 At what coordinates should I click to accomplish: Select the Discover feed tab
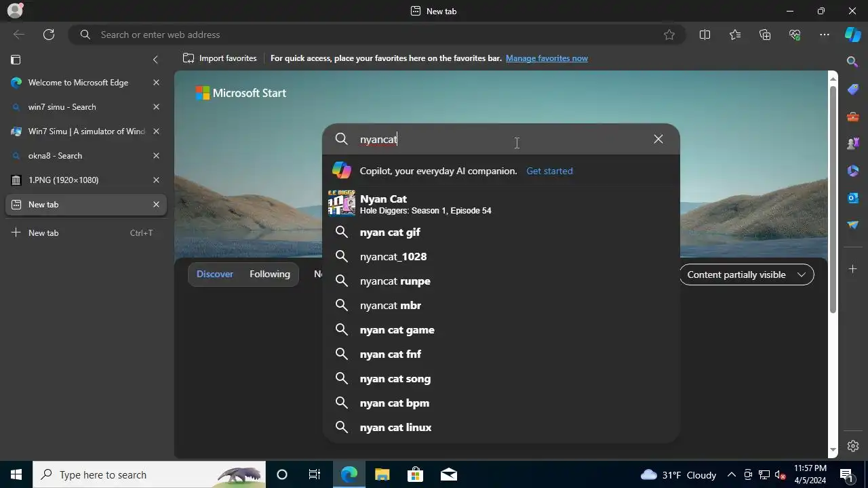[215, 274]
